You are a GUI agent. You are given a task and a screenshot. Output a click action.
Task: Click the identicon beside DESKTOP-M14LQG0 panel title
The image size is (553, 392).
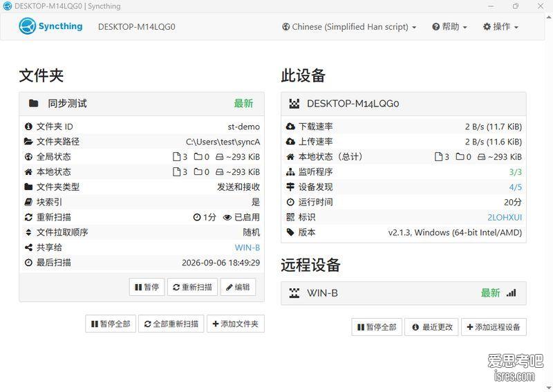click(x=294, y=104)
